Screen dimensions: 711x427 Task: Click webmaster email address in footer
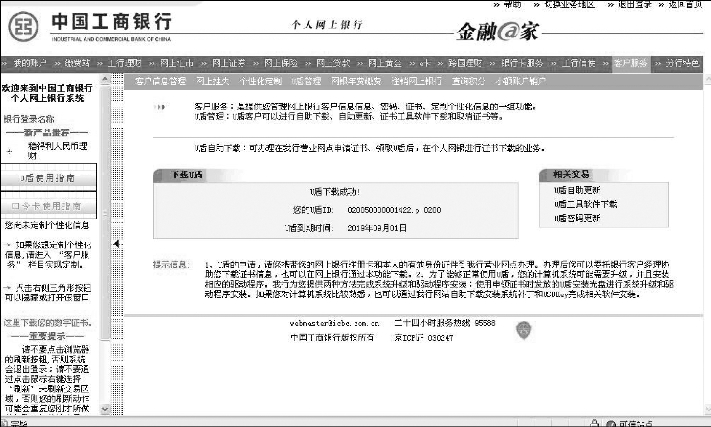click(x=334, y=323)
